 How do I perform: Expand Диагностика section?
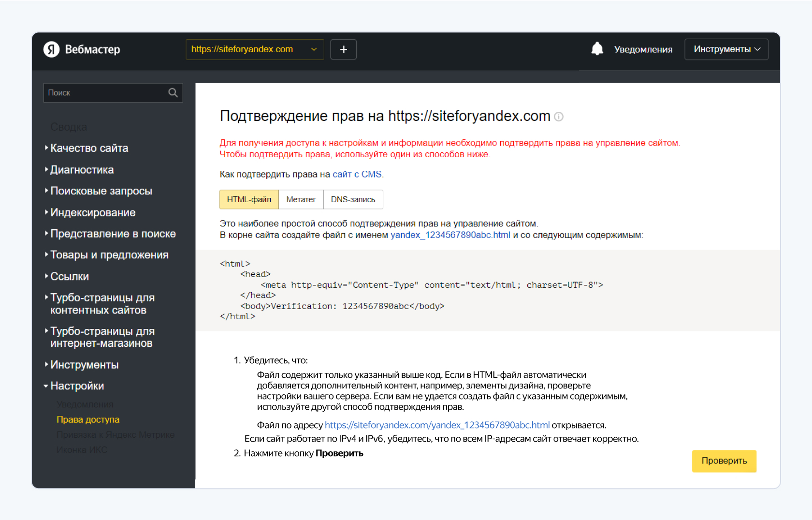(x=82, y=170)
